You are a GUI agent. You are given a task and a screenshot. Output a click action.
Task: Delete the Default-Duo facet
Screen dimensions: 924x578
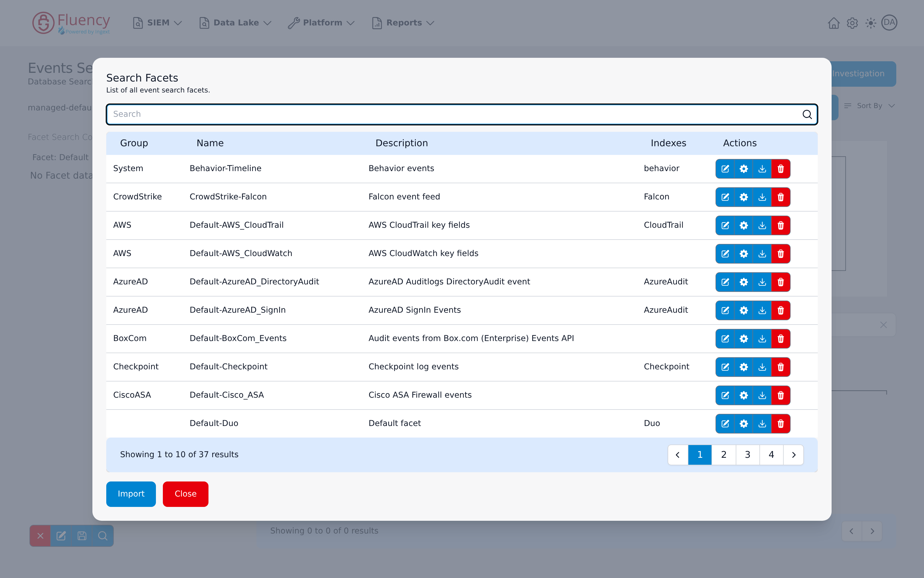tap(781, 423)
